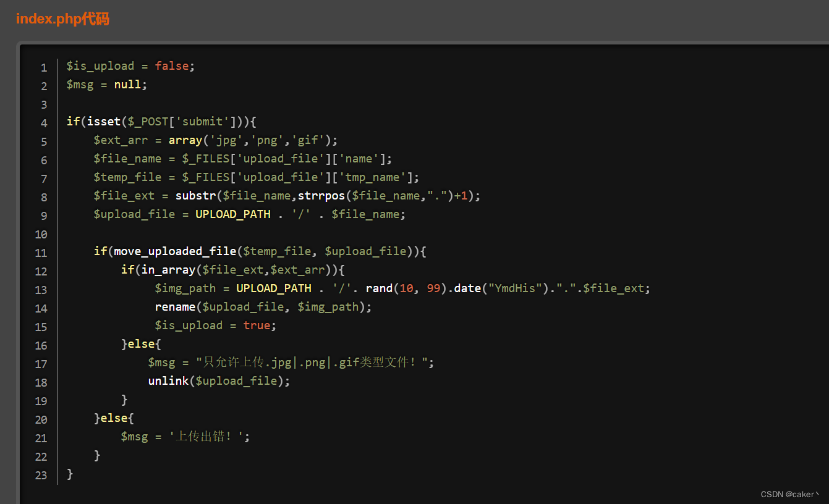Click line number 14 in gutter
This screenshot has height=504, width=829.
point(41,308)
